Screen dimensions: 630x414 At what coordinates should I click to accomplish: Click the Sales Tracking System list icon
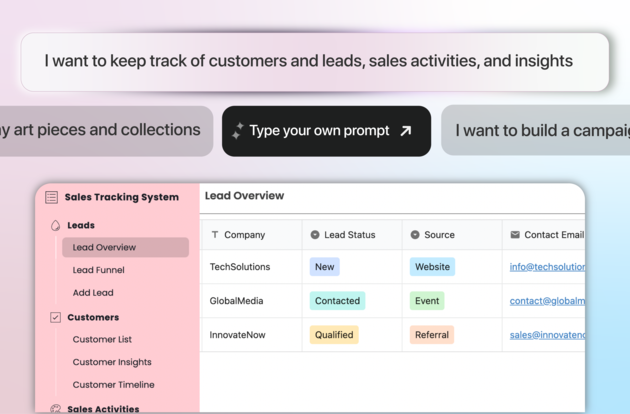tap(52, 198)
